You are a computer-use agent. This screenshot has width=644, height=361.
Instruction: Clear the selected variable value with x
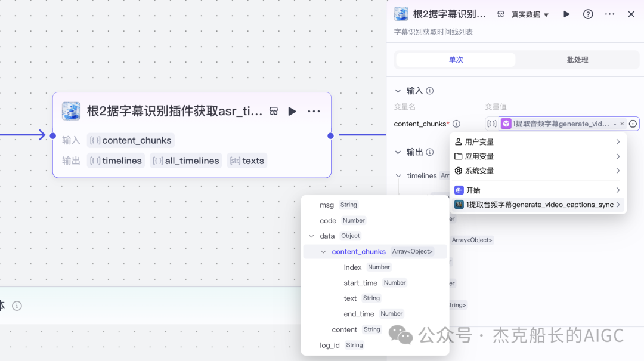[622, 124]
